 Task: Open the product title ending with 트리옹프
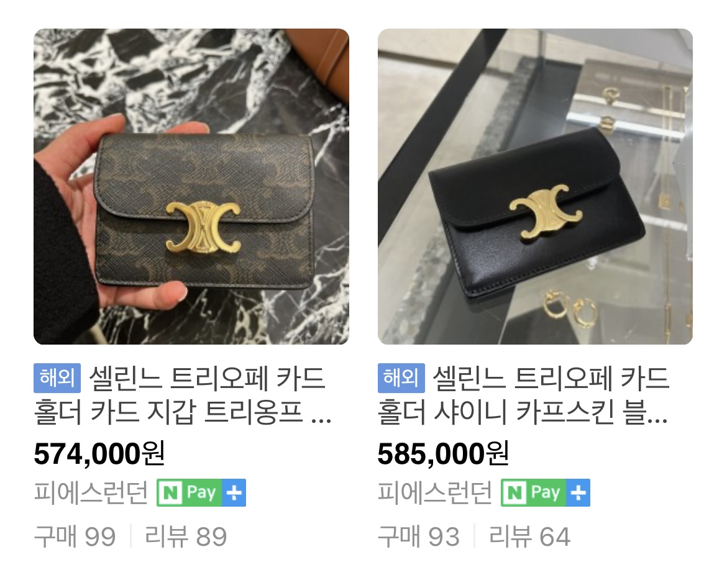(183, 396)
